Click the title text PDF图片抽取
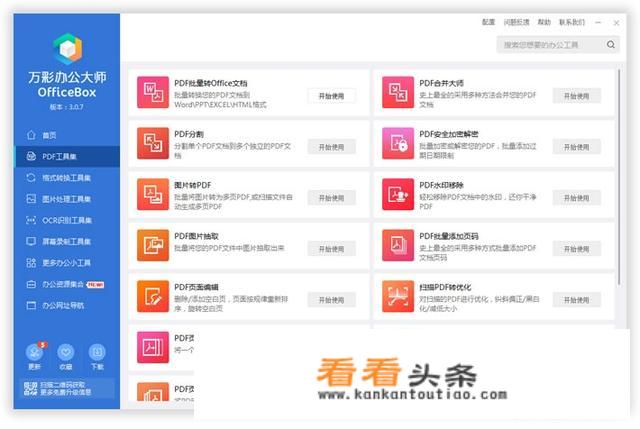Viewport: 640px width, 429px height. click(x=196, y=236)
